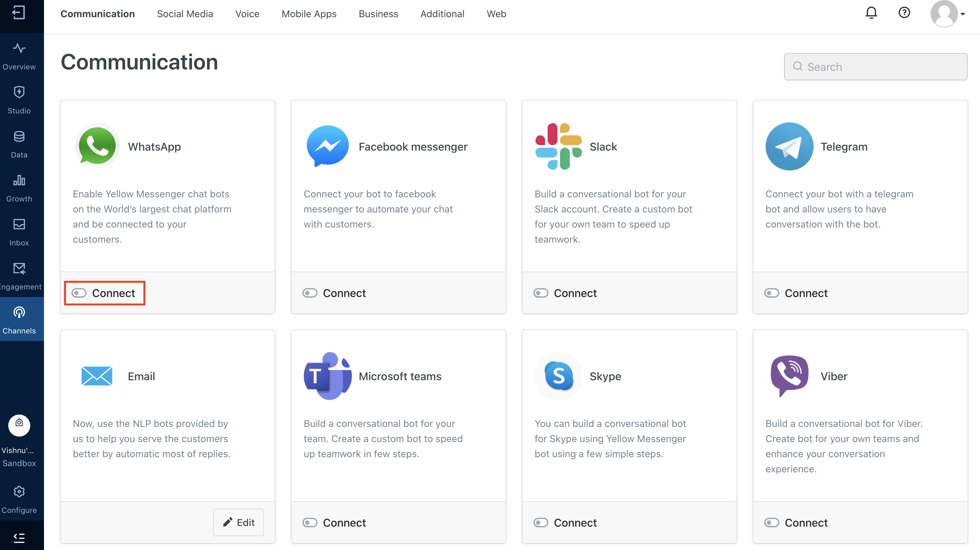Open the Studio section in sidebar
980x550 pixels.
(19, 100)
